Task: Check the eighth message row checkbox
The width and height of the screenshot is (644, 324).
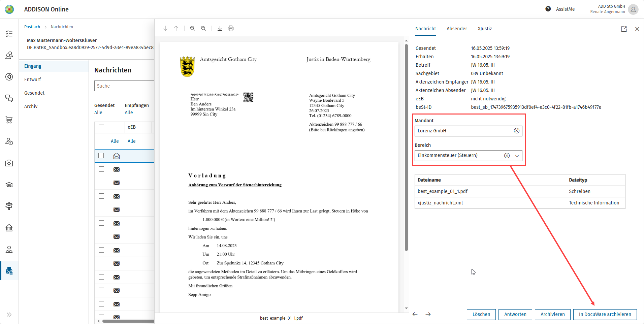Action: click(x=101, y=250)
